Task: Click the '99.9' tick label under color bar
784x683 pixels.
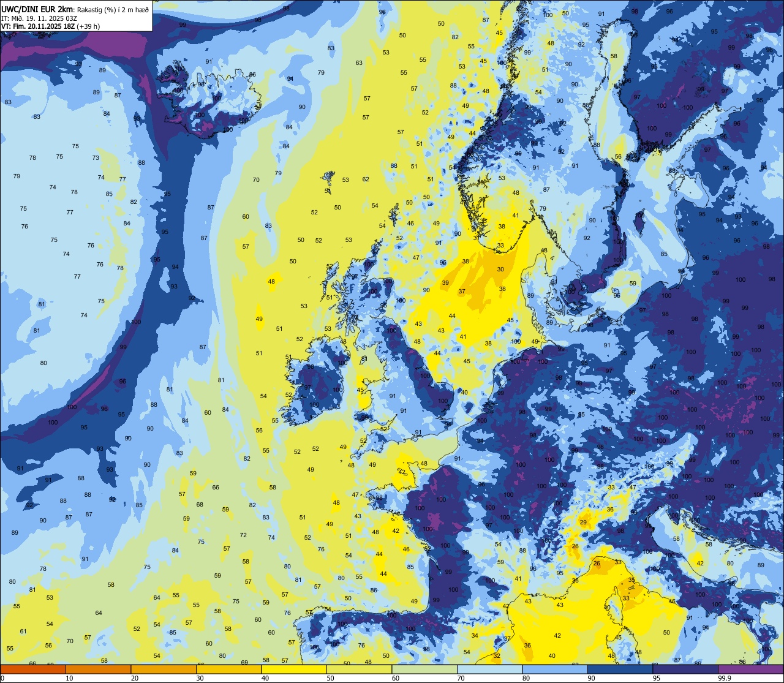Action: [x=725, y=678]
